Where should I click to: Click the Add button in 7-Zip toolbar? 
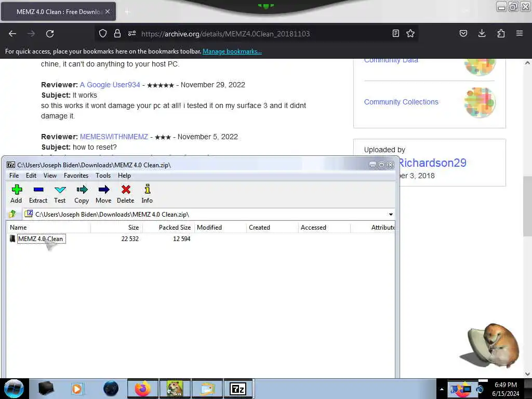pos(16,194)
